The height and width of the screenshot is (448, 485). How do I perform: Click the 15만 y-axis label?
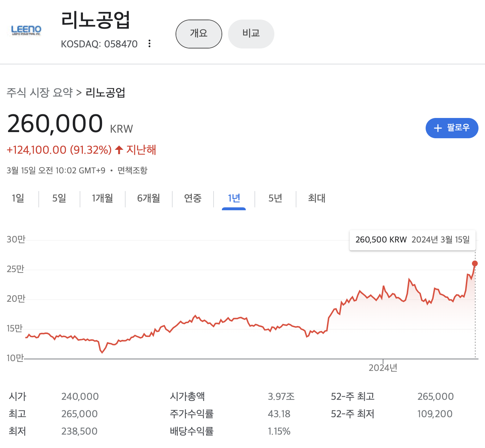click(15, 328)
